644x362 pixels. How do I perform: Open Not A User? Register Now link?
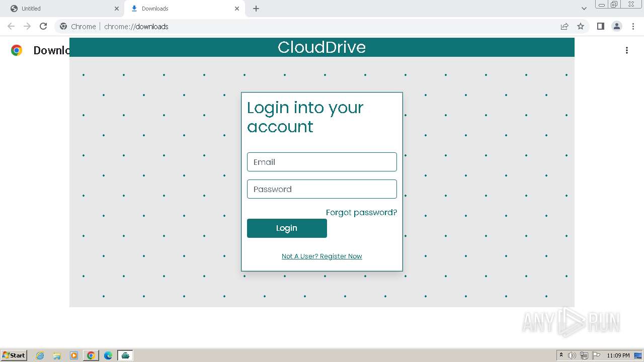[321, 256]
